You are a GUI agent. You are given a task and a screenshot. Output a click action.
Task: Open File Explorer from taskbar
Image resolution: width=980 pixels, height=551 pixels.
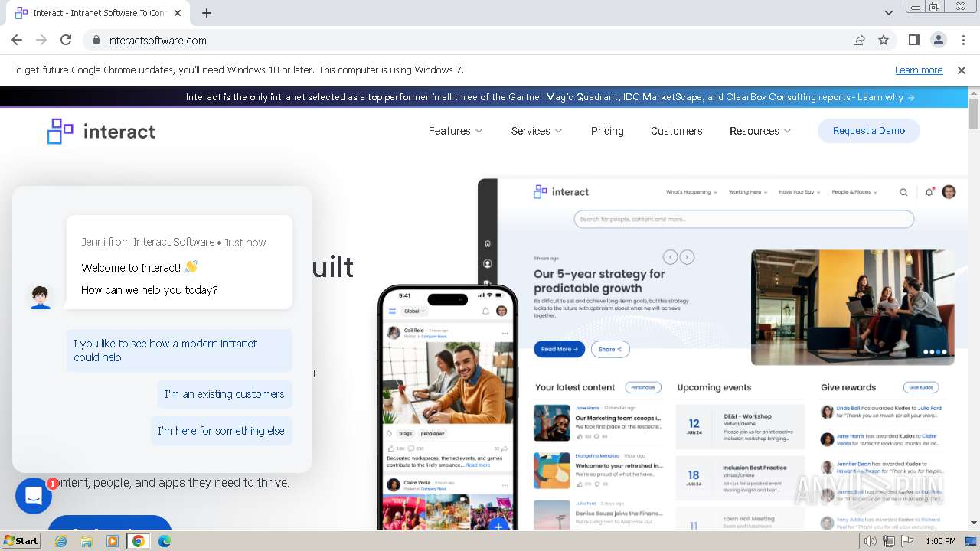pyautogui.click(x=87, y=541)
